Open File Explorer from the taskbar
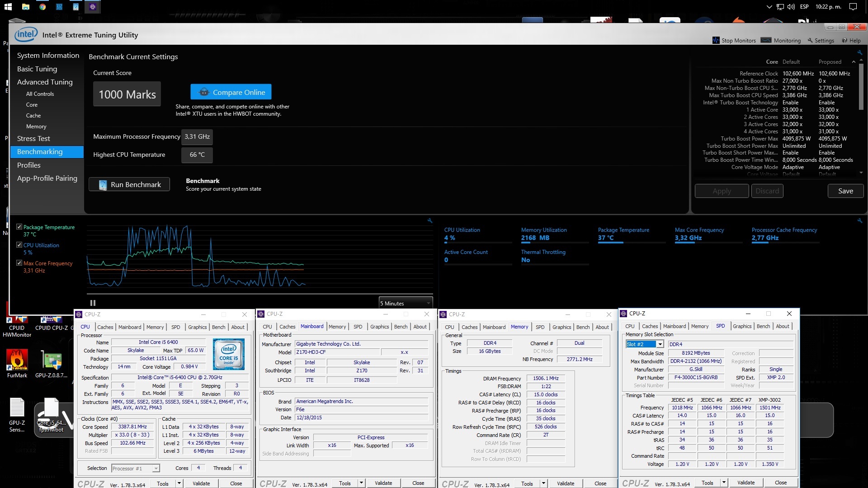This screenshot has width=868, height=488. coord(25,7)
